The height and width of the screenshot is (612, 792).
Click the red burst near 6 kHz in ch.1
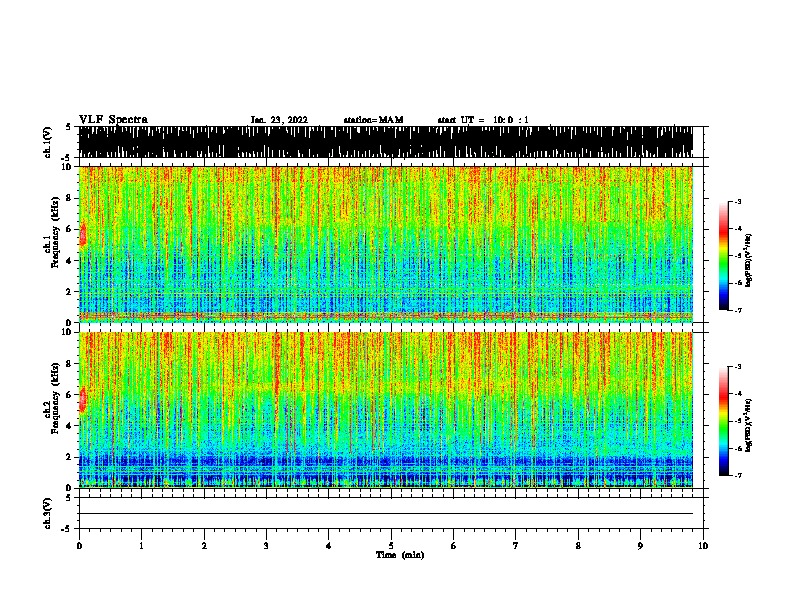click(x=82, y=235)
